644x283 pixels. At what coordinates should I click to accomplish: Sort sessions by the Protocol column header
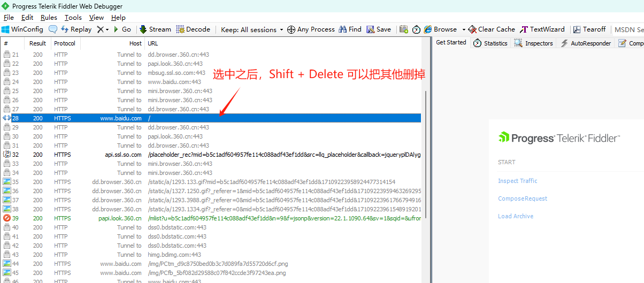click(65, 43)
